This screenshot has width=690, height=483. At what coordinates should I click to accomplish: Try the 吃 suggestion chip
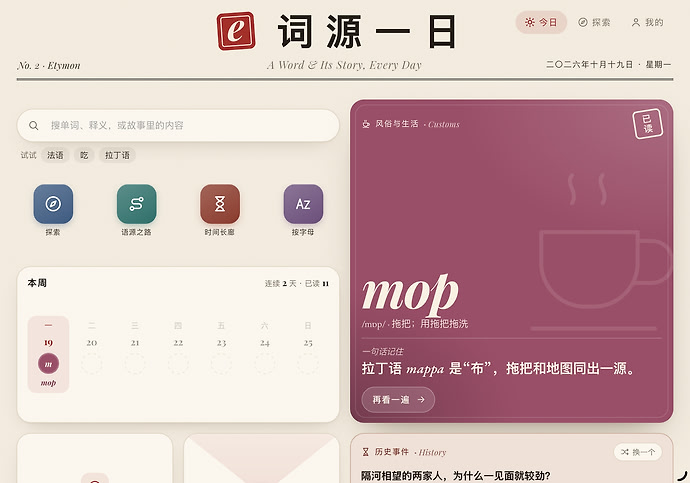tap(84, 155)
